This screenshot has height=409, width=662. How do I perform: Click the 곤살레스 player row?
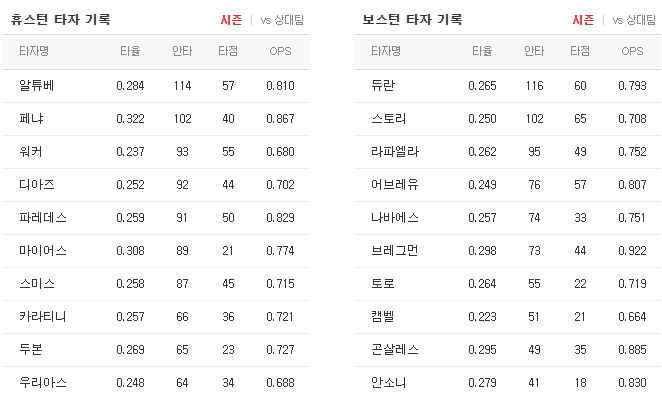pos(508,350)
